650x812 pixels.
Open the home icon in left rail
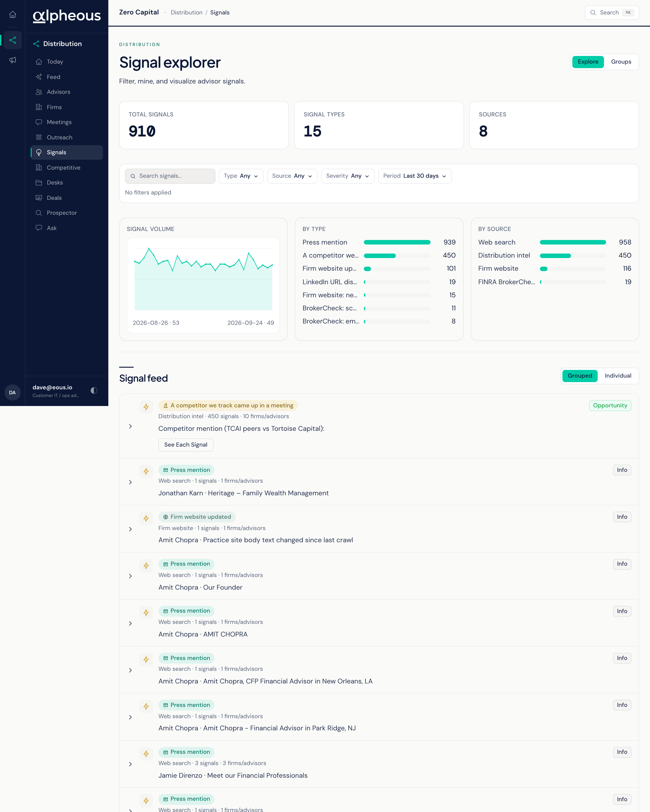tap(12, 14)
